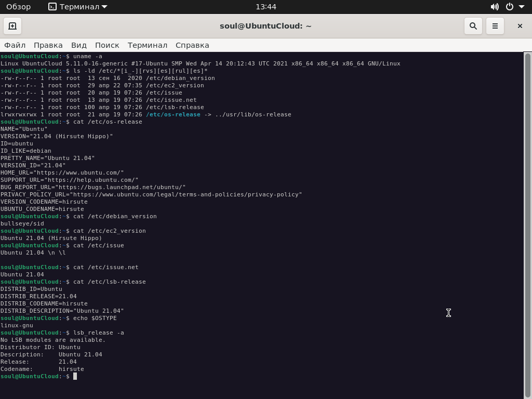
Task: Click the /etc/issue.net listing row
Action: point(98,100)
